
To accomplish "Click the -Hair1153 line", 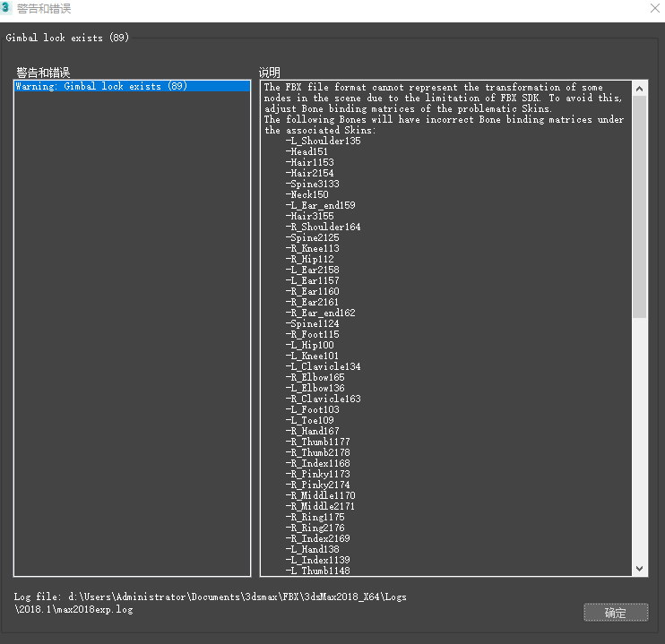I will (x=309, y=162).
